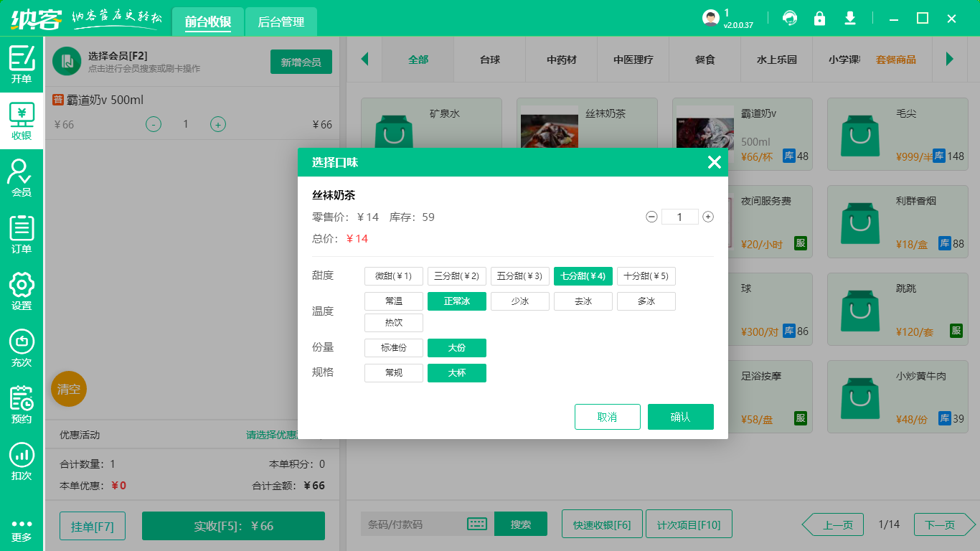Click the 新增会员 button
The height and width of the screenshot is (551, 980).
(x=301, y=62)
